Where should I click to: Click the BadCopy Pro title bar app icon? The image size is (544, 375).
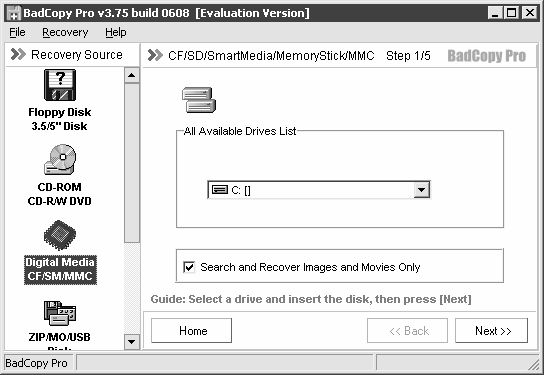14,13
